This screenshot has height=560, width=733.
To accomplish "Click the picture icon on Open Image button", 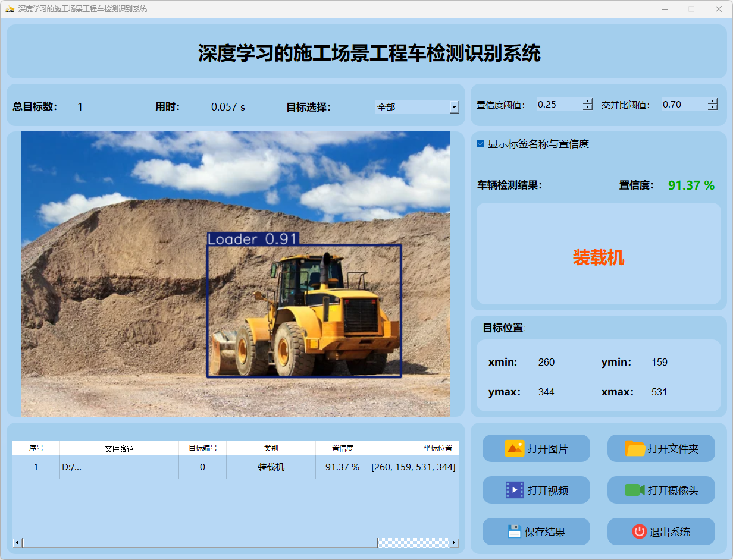I will [514, 448].
